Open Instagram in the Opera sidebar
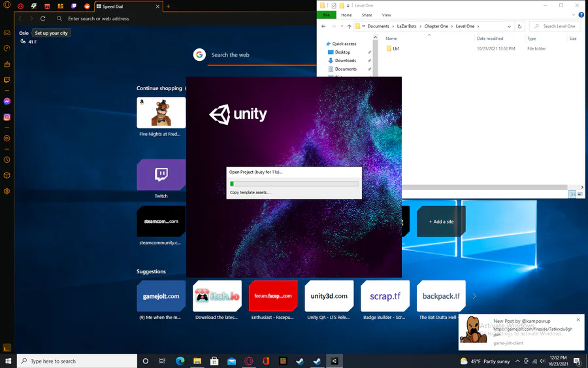The image size is (588, 368). point(7,117)
